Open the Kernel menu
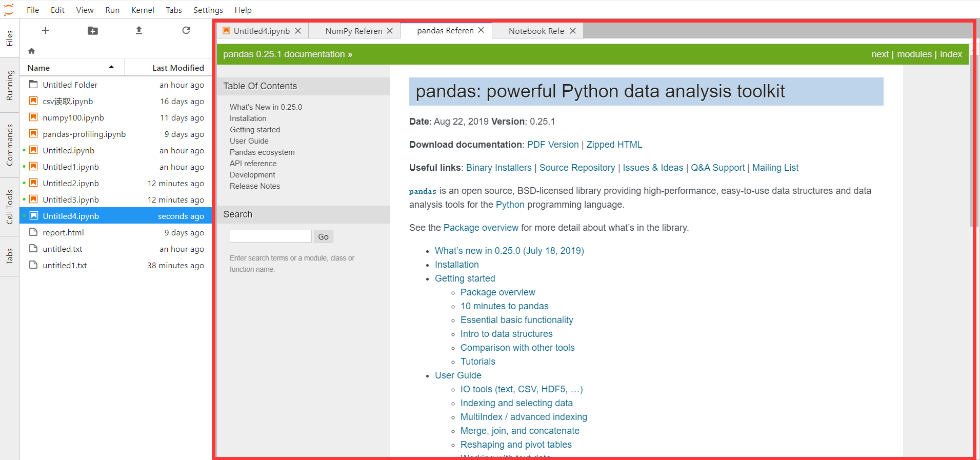 [143, 10]
